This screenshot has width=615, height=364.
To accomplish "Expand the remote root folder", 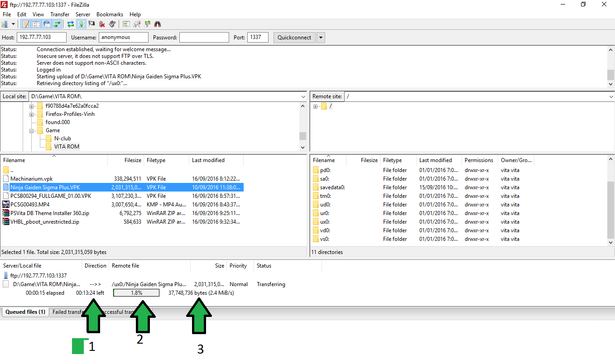I will click(x=315, y=106).
